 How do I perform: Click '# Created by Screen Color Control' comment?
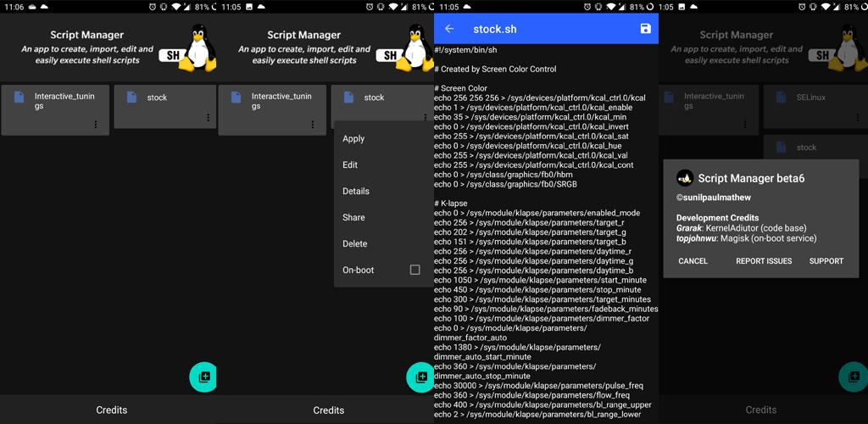pyautogui.click(x=495, y=70)
